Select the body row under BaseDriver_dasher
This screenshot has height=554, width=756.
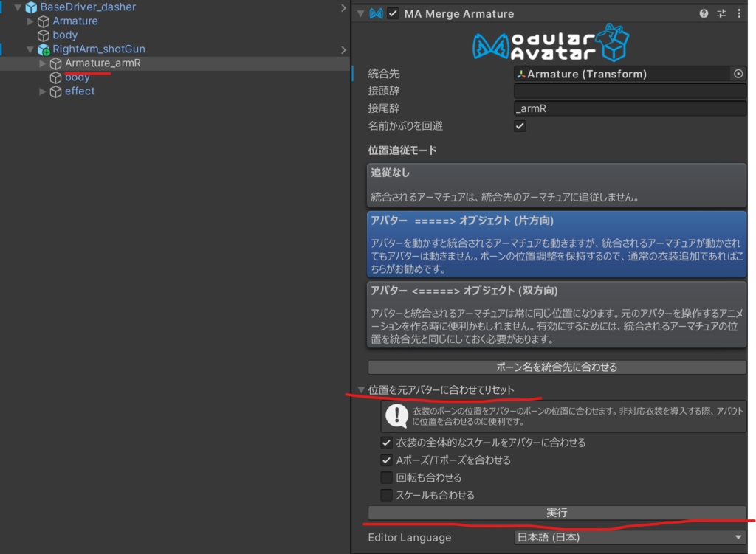pyautogui.click(x=174, y=35)
